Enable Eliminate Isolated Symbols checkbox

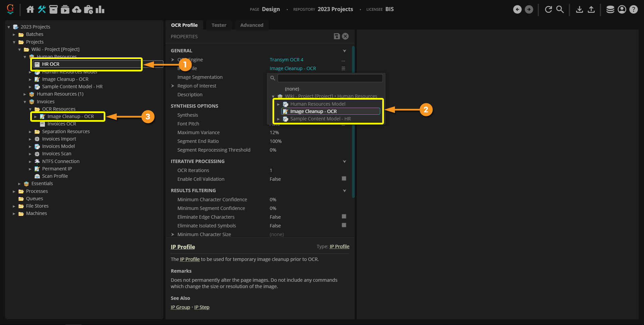coord(344,225)
